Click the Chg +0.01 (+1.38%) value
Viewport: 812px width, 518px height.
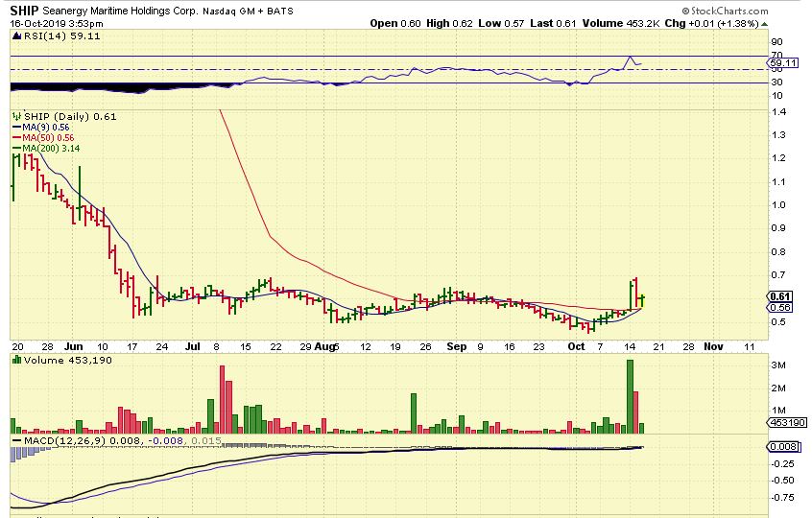(x=712, y=23)
